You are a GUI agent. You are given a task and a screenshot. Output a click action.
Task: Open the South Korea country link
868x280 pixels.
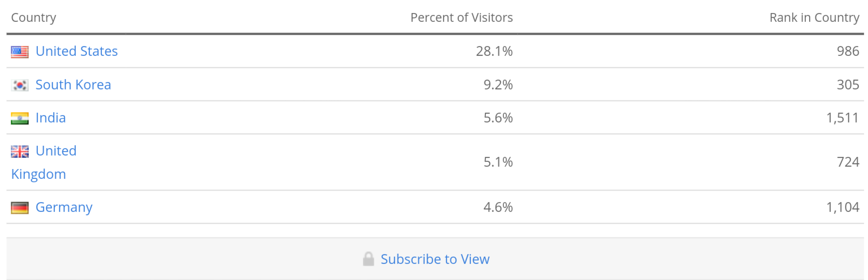tap(73, 85)
